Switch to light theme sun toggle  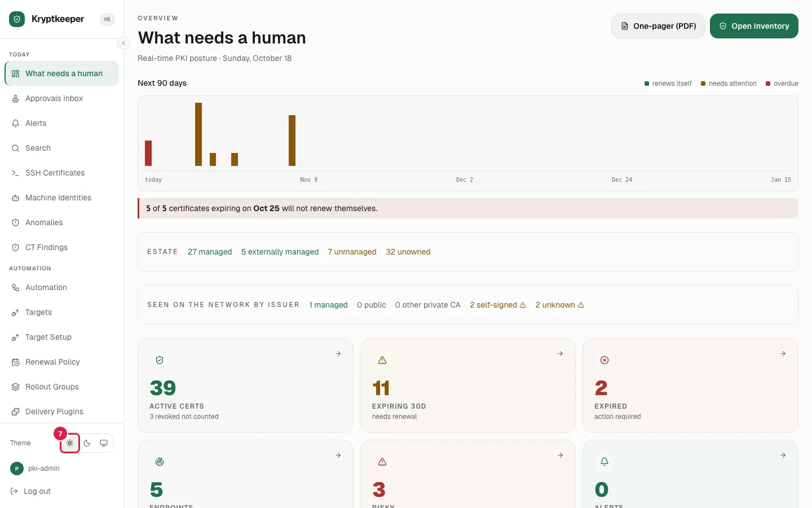[x=70, y=443]
